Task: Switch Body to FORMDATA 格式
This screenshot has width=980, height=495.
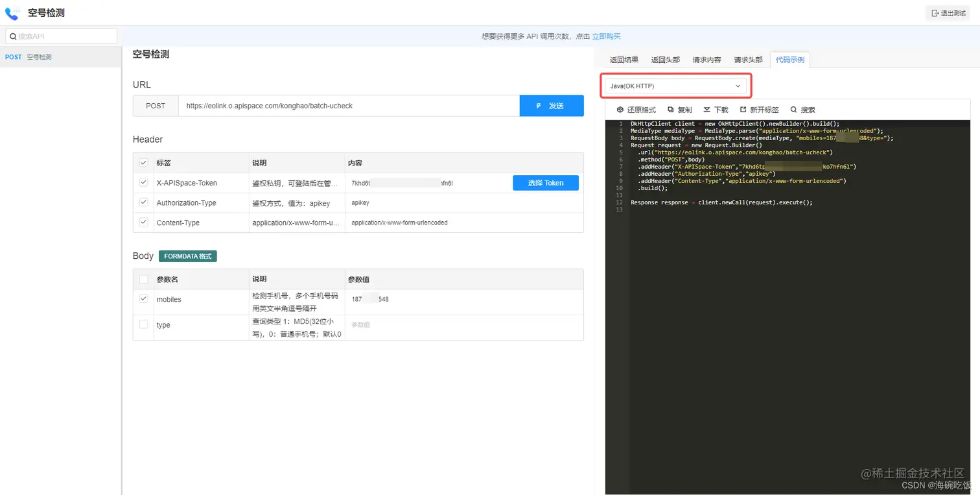Action: click(187, 256)
